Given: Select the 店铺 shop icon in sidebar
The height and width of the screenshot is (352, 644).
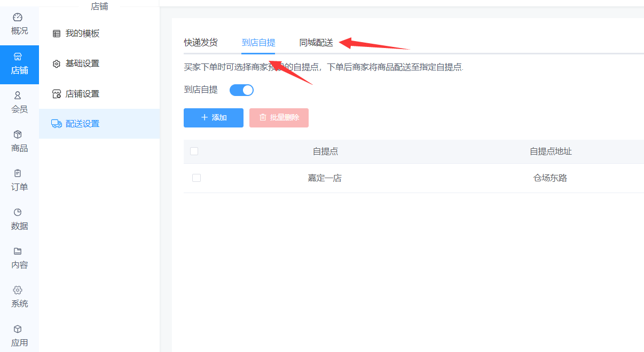Looking at the screenshot, I should [x=18, y=57].
